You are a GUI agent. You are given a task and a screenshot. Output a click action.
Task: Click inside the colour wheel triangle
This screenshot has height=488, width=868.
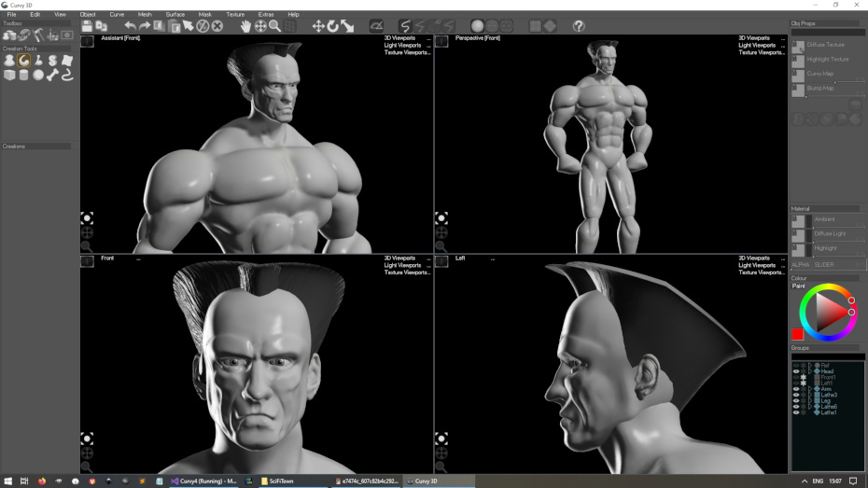click(x=829, y=314)
